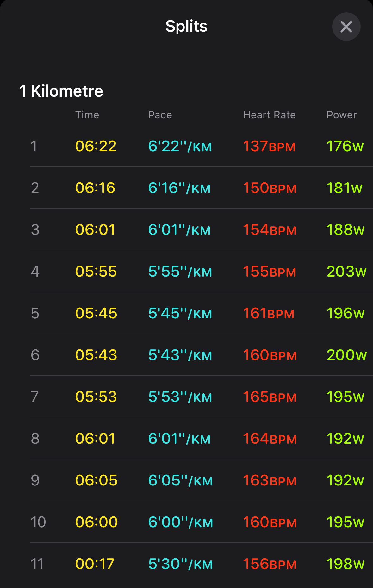The width and height of the screenshot is (373, 588).
Task: Select split 5 time 05:45
Action: pos(96,313)
